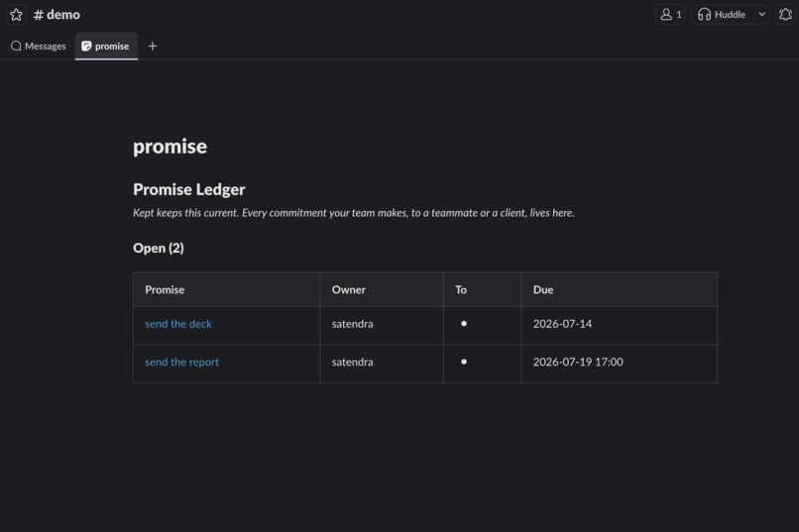Select owner satendra in report row
Image resolution: width=799 pixels, height=532 pixels.
click(x=353, y=362)
